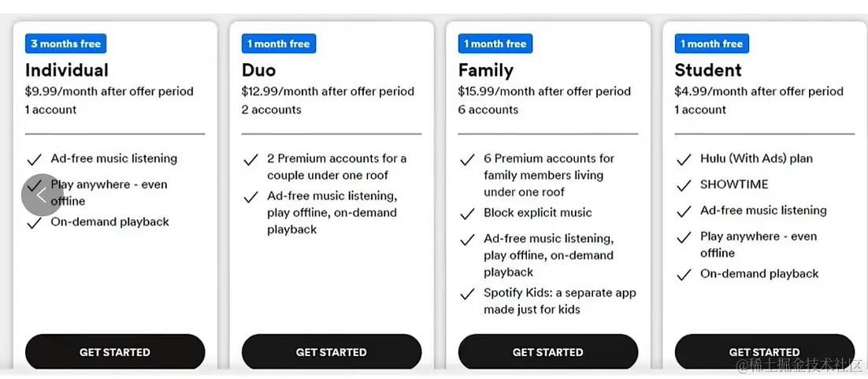868x379 pixels.
Task: Click the checkmark beside Ad-free music listening in Individual
Action: [35, 160]
